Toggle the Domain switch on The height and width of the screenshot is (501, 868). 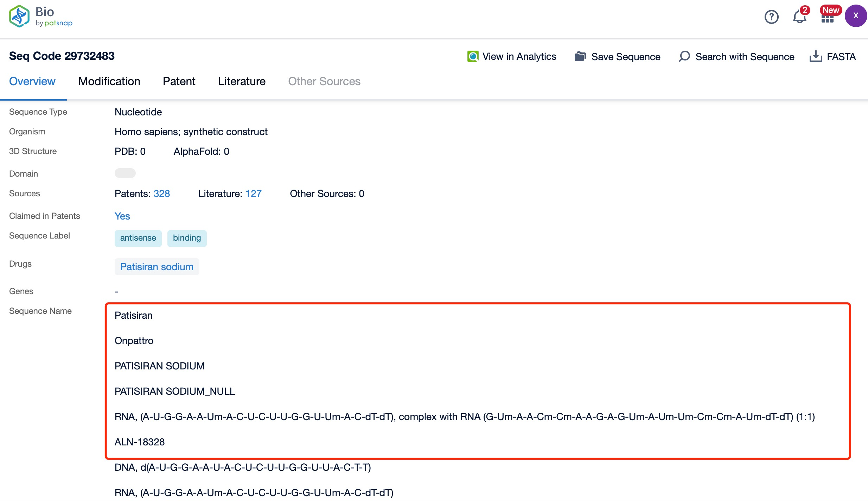[125, 173]
